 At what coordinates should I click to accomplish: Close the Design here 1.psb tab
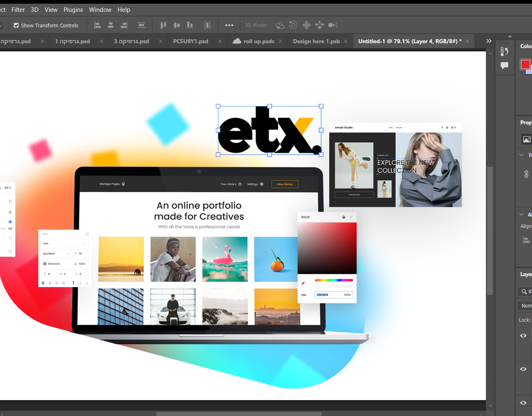pyautogui.click(x=346, y=41)
